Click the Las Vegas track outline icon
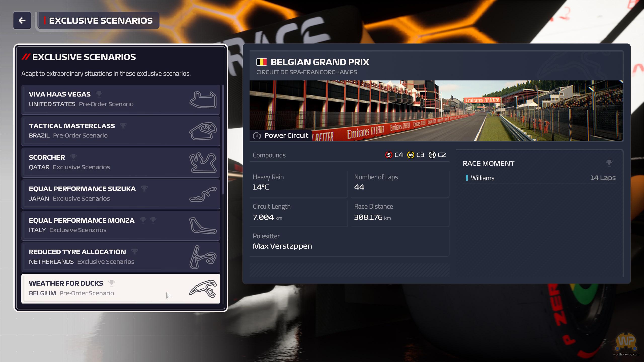Screen dimensions: 644x362 click(203, 100)
